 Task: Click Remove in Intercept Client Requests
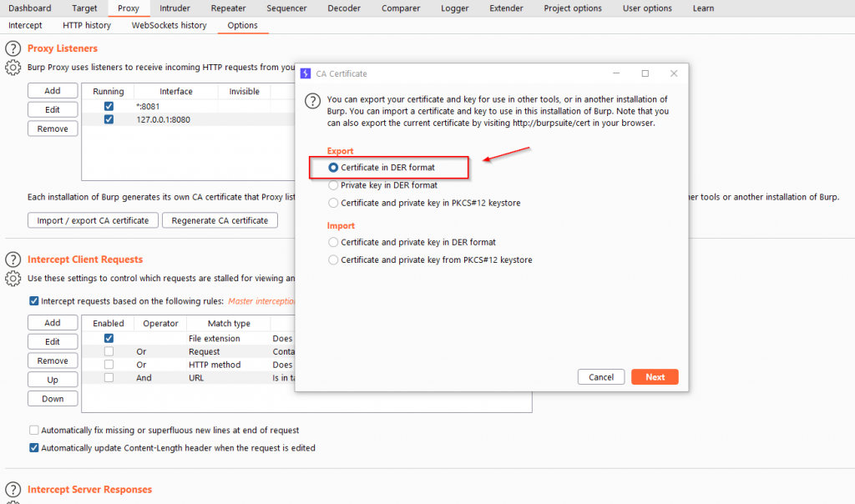click(53, 360)
